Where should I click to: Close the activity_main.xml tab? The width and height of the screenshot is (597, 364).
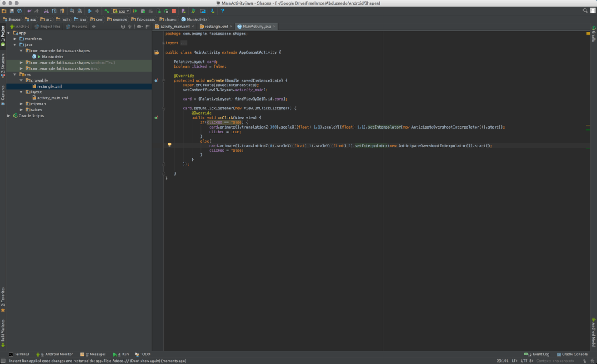click(x=192, y=27)
